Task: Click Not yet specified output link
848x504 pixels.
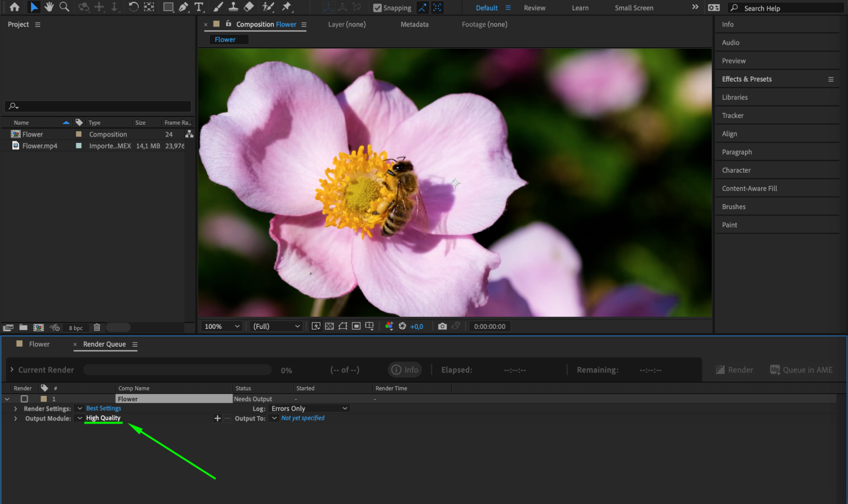Action: coord(302,418)
